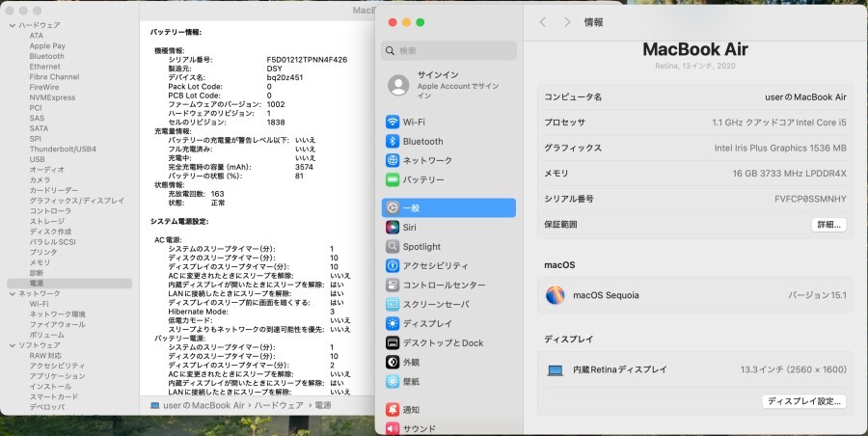Click the search magnifier icon in Settings
868x436 pixels.
[391, 50]
